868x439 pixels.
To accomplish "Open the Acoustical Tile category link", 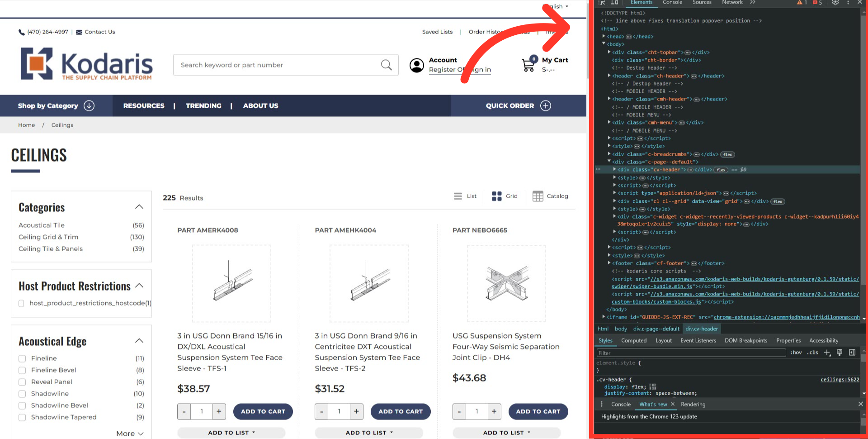I will pyautogui.click(x=42, y=225).
